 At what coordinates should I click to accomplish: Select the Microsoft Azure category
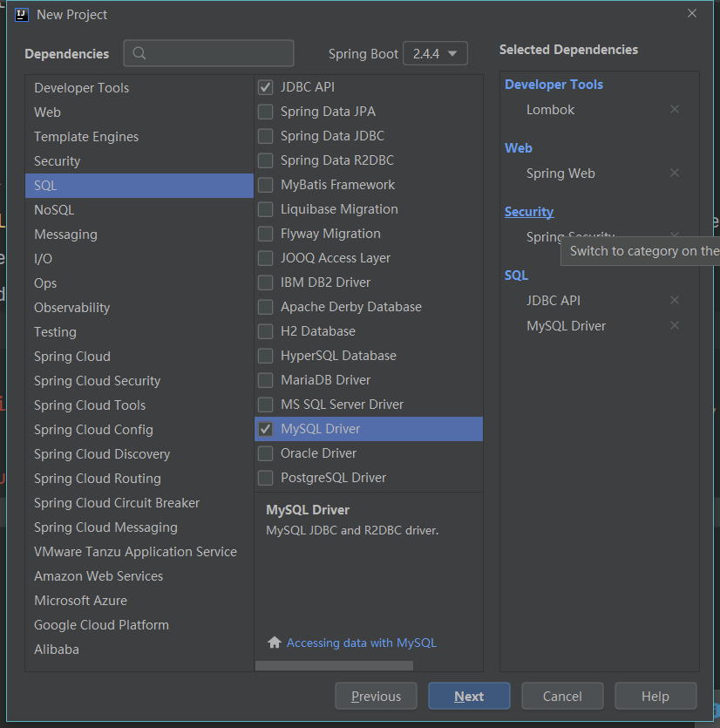(139, 601)
